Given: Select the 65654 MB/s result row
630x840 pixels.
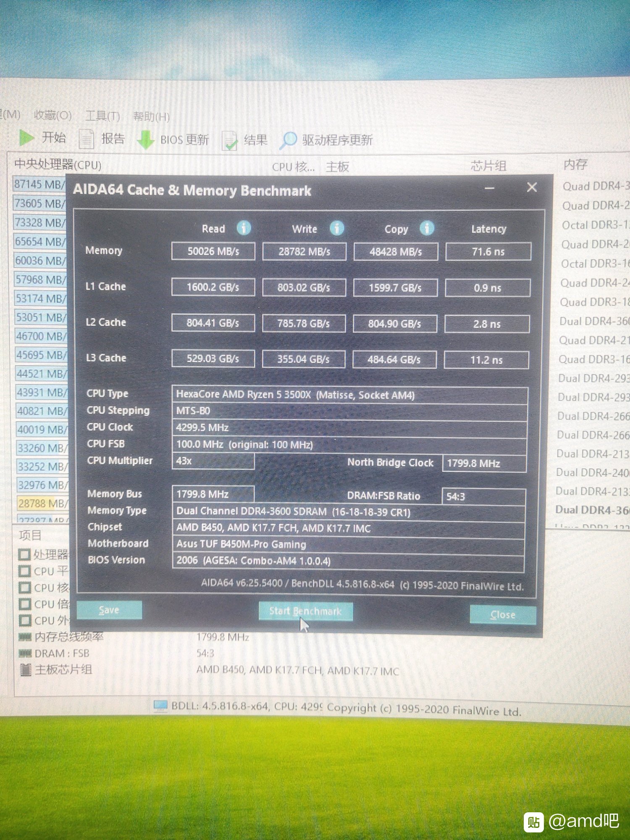Looking at the screenshot, I should point(40,241).
